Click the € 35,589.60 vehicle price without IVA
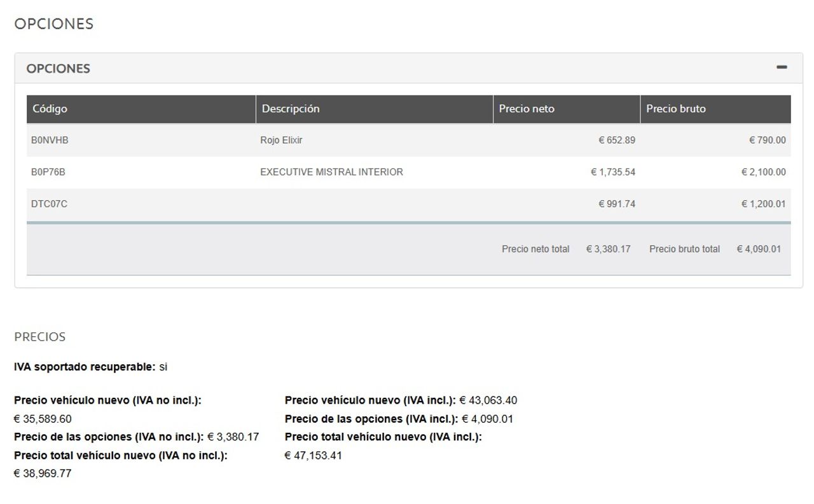The width and height of the screenshot is (814, 504). click(43, 419)
